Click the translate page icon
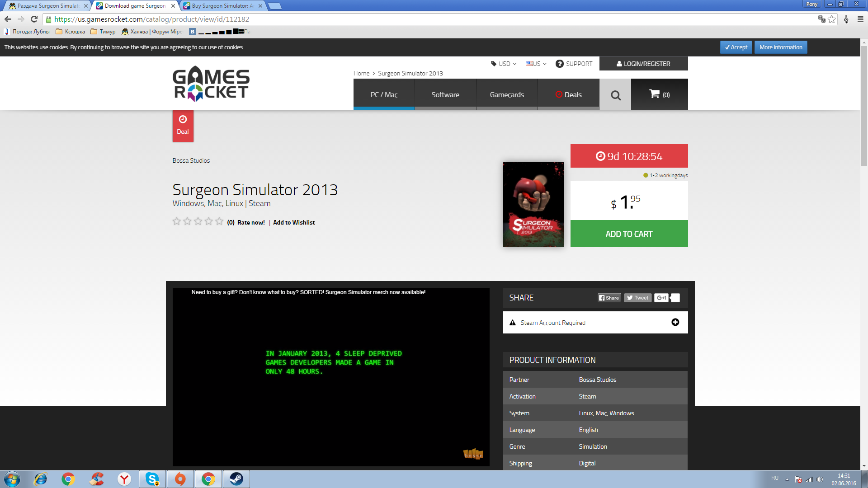This screenshot has width=868, height=488. [821, 19]
